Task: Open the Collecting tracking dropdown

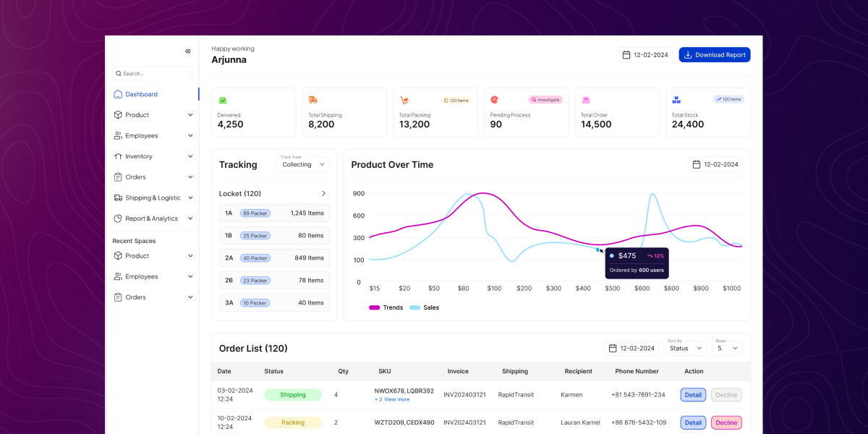Action: click(302, 164)
